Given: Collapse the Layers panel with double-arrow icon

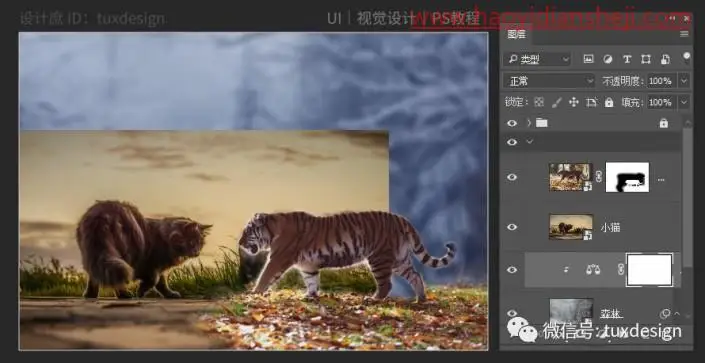Looking at the screenshot, I should [x=673, y=18].
